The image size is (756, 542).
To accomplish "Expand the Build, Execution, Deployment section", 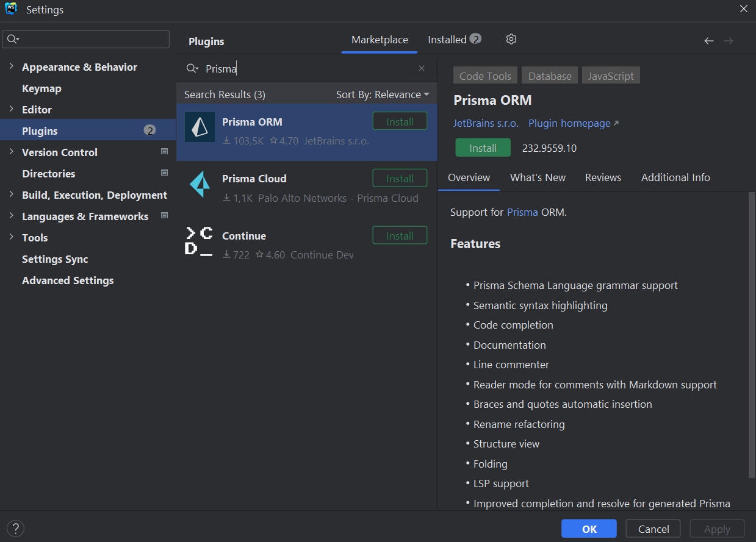I will pos(11,194).
